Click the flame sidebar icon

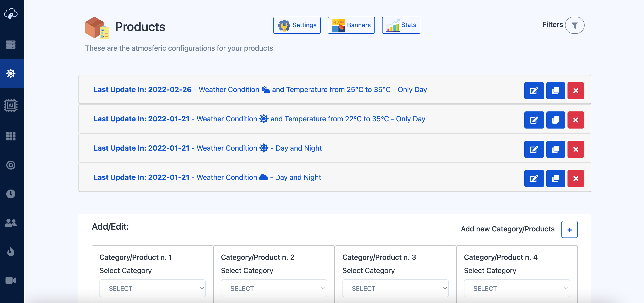11,251
